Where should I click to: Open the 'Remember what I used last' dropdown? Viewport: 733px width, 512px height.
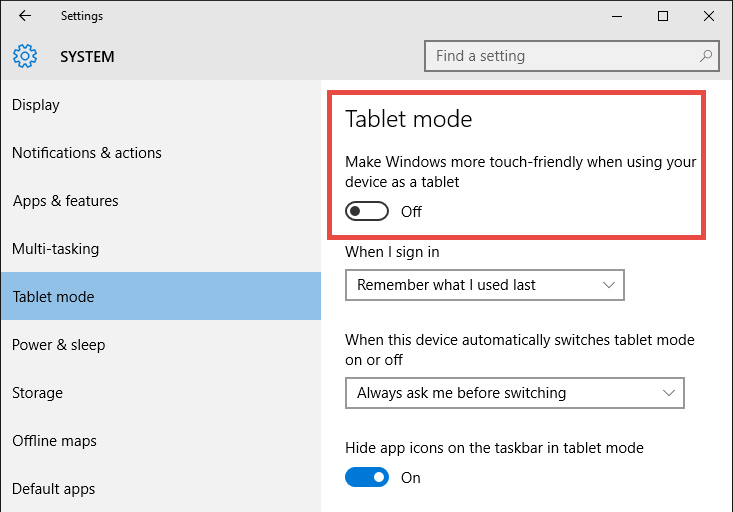pos(485,285)
